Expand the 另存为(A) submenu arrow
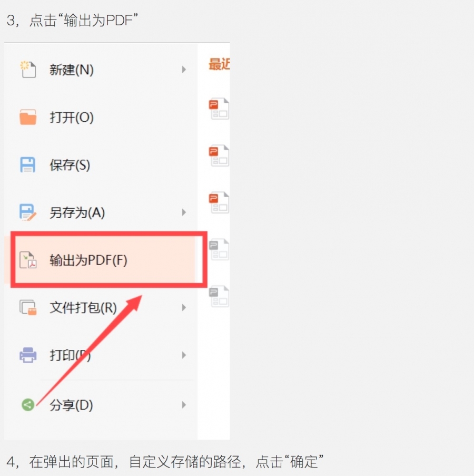Viewport: 474px width, 476px height. (184, 212)
